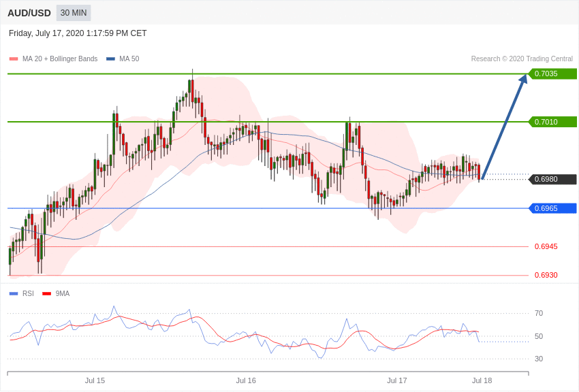This screenshot has width=579, height=392.
Task: Select the AUD/USD symbol title
Action: click(x=29, y=14)
